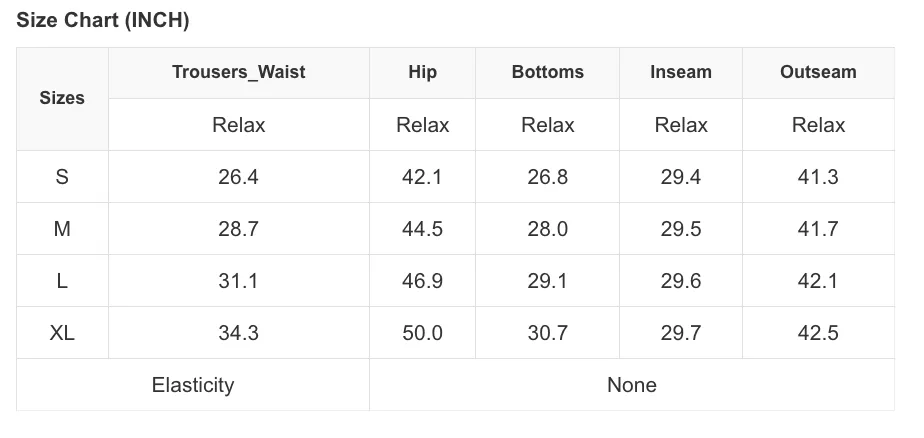Click the XL size row label
The image size is (924, 438).
point(62,333)
